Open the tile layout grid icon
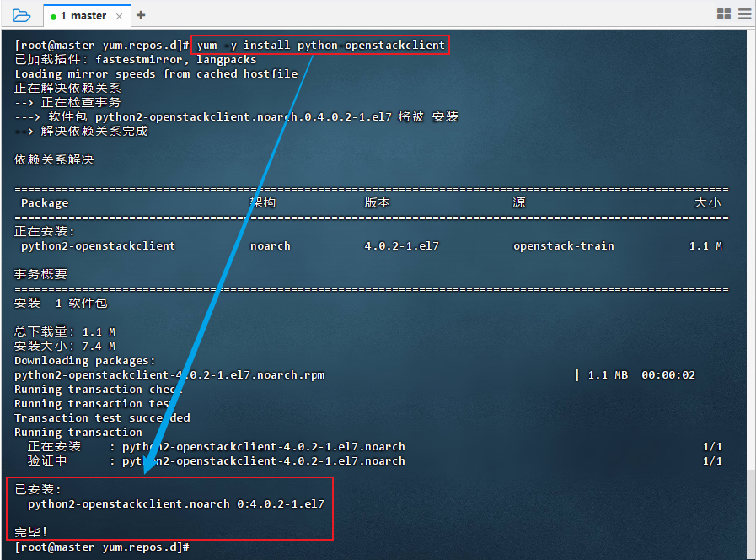756x560 pixels. point(724,14)
